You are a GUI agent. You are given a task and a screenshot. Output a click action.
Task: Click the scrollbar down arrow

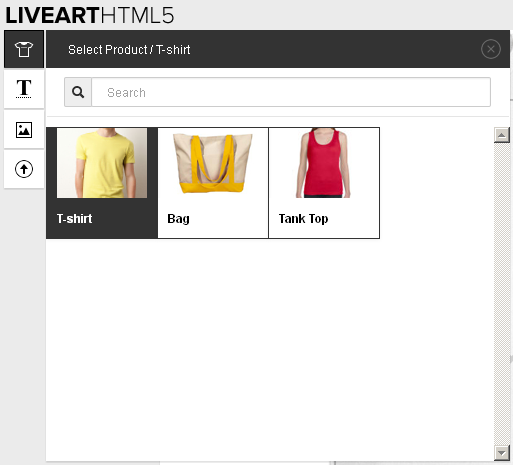(x=502, y=453)
